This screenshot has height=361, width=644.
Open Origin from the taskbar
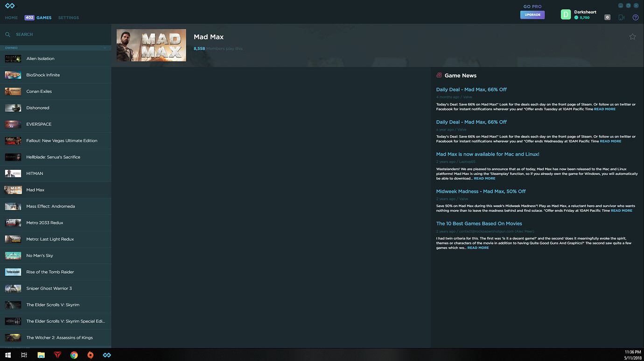tap(90, 355)
